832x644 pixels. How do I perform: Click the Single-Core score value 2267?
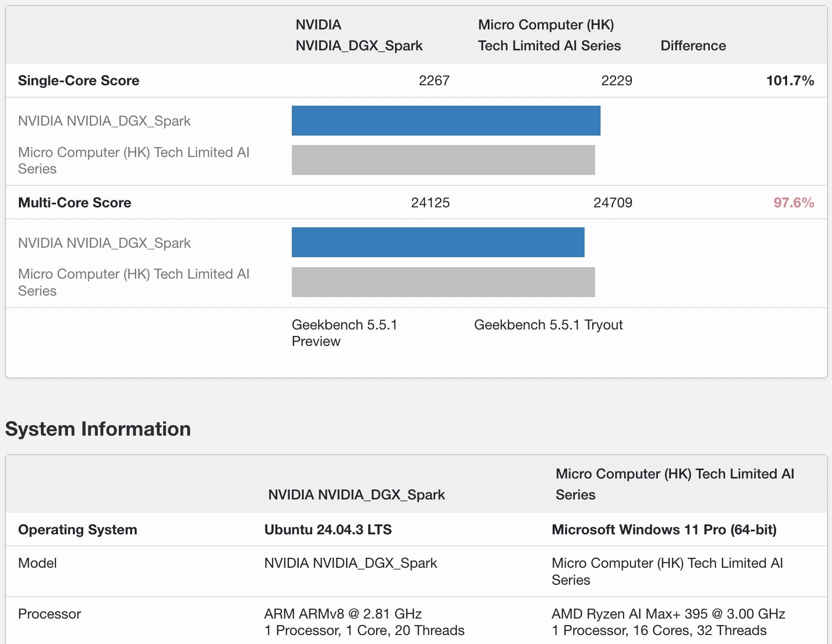pos(434,80)
